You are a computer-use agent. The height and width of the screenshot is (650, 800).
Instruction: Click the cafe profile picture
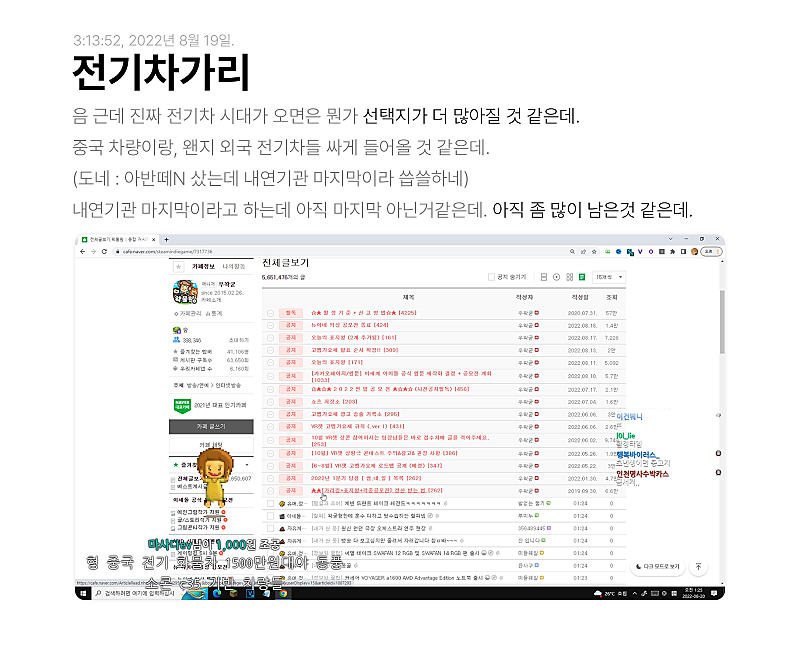[185, 291]
